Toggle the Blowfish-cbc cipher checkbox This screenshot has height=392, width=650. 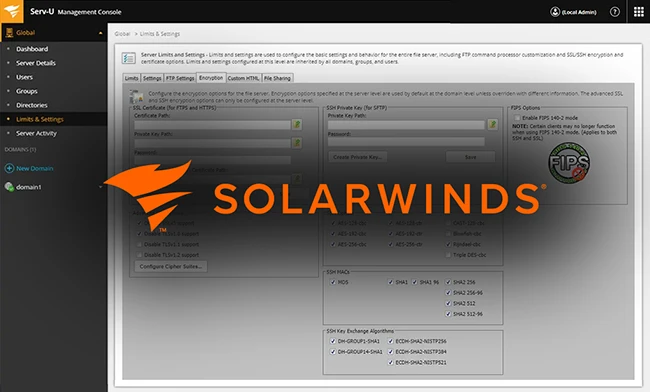448,234
